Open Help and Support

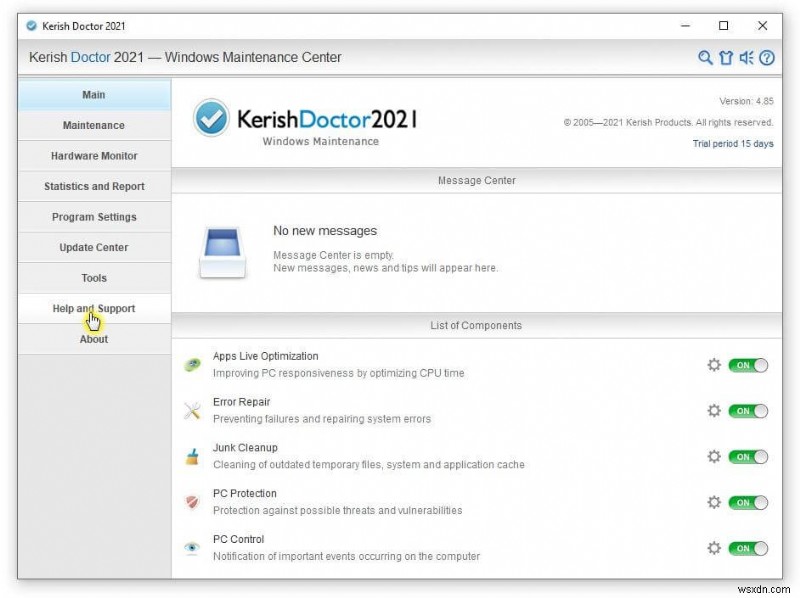pyautogui.click(x=94, y=309)
